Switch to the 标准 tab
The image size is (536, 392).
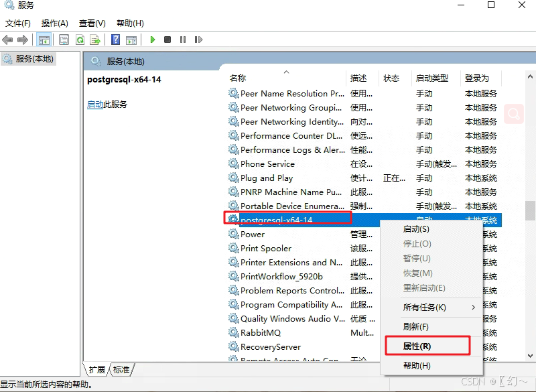click(121, 369)
